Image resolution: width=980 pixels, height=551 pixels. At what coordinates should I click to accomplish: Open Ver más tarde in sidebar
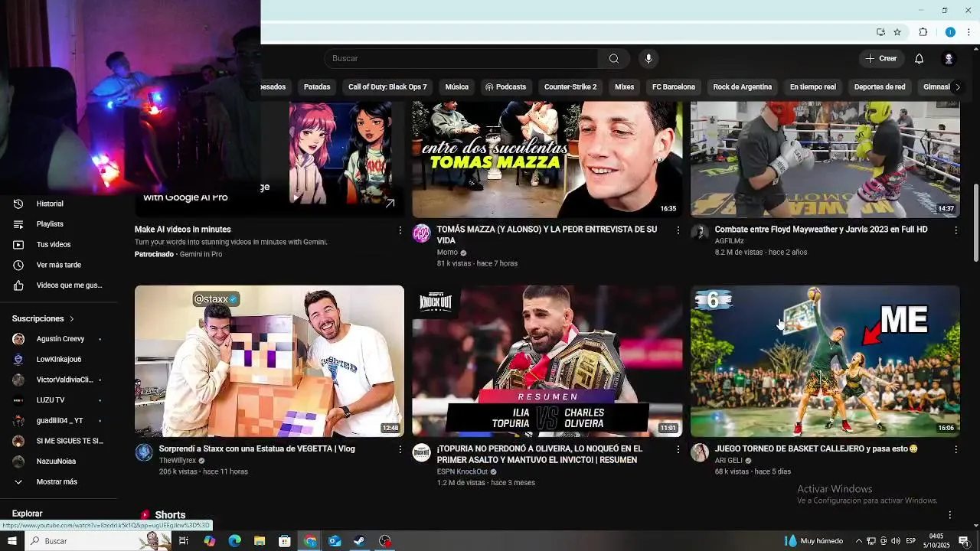(59, 266)
